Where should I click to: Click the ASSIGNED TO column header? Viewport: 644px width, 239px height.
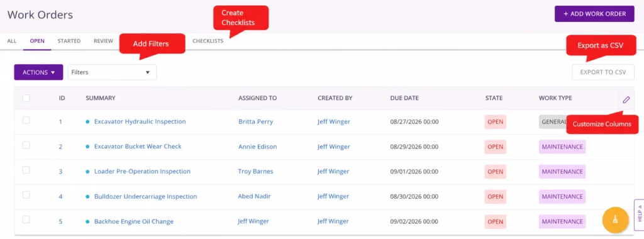257,98
